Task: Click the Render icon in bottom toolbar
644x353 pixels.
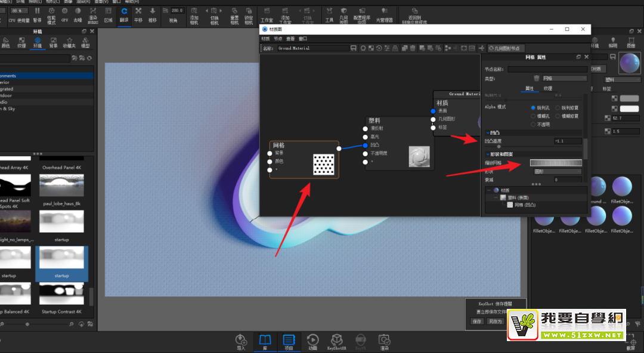Action: point(384,340)
